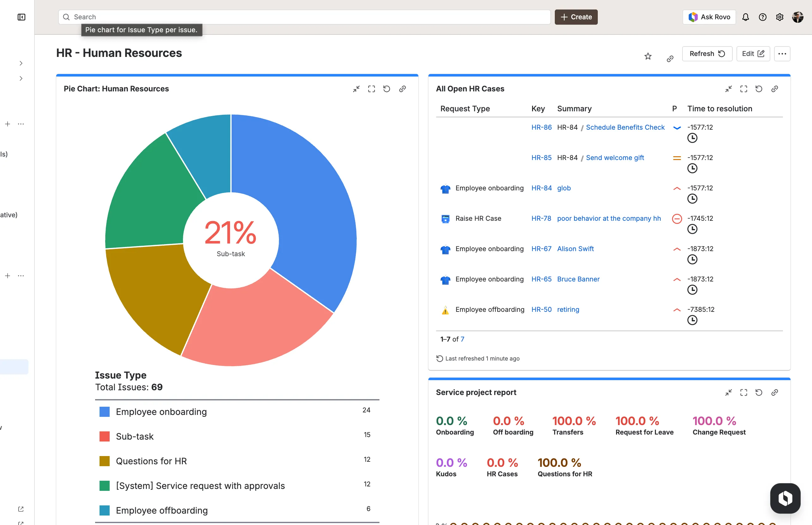Open issue HR-78 poor behavior summary link
The height and width of the screenshot is (525, 812).
click(609, 218)
